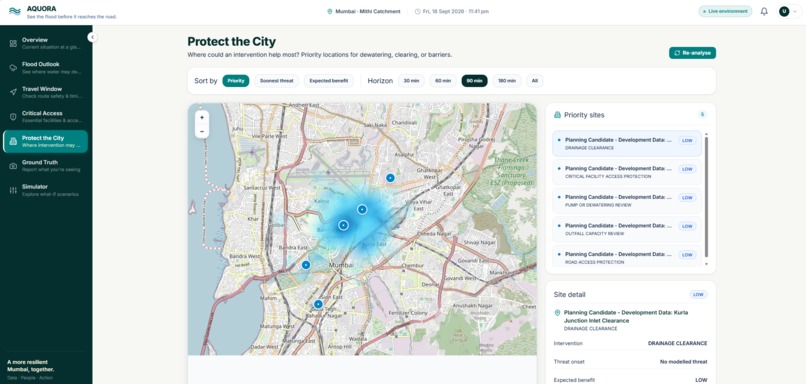Click the LOW badge on Pump or Dewatering Review row
The height and width of the screenshot is (384, 806).
pyautogui.click(x=687, y=197)
